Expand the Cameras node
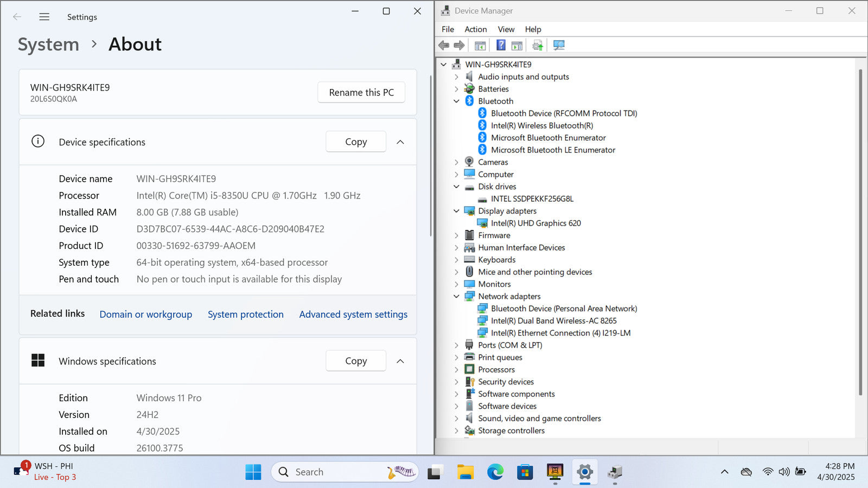The image size is (868, 488). click(x=456, y=162)
